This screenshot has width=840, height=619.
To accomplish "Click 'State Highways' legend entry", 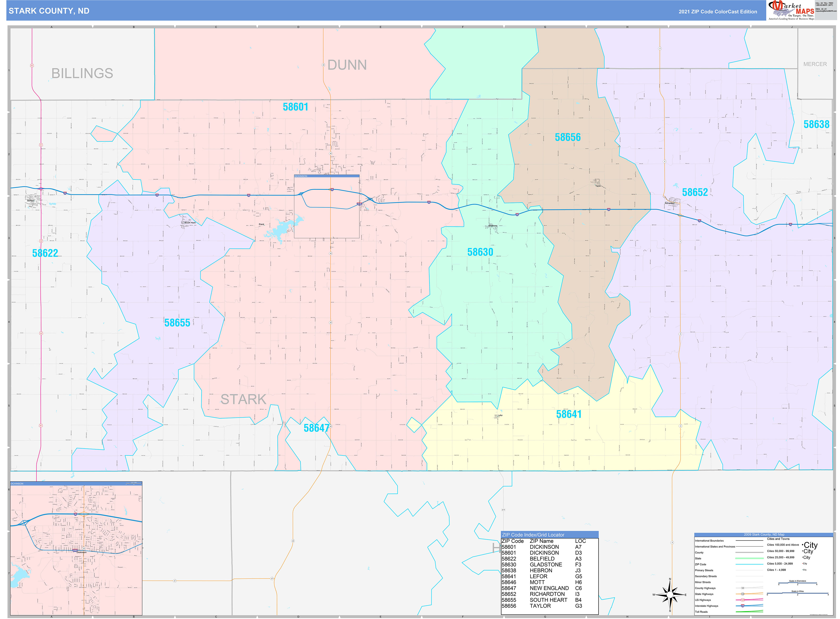I will 704,594.
